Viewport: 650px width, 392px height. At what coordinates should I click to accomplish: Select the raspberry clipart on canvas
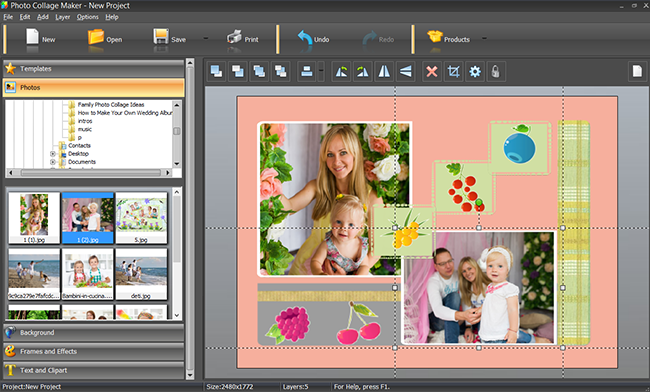289,325
